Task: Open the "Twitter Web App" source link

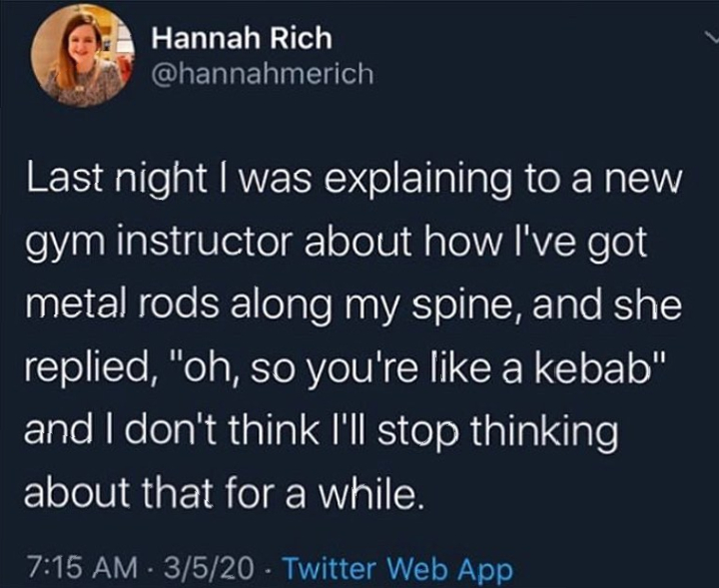Action: [x=397, y=571]
